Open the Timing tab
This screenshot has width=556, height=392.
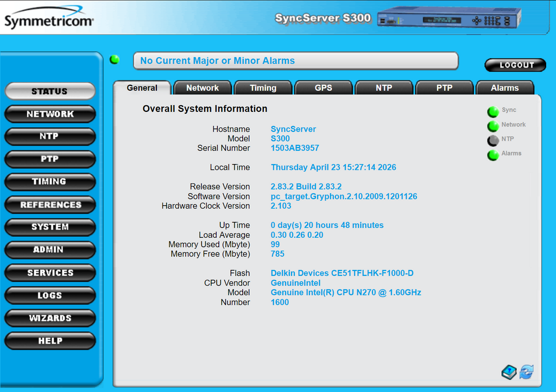[263, 88]
